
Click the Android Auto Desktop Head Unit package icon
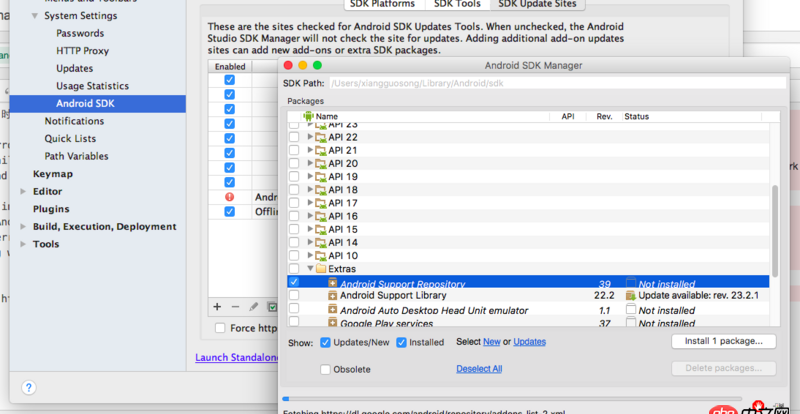point(333,310)
